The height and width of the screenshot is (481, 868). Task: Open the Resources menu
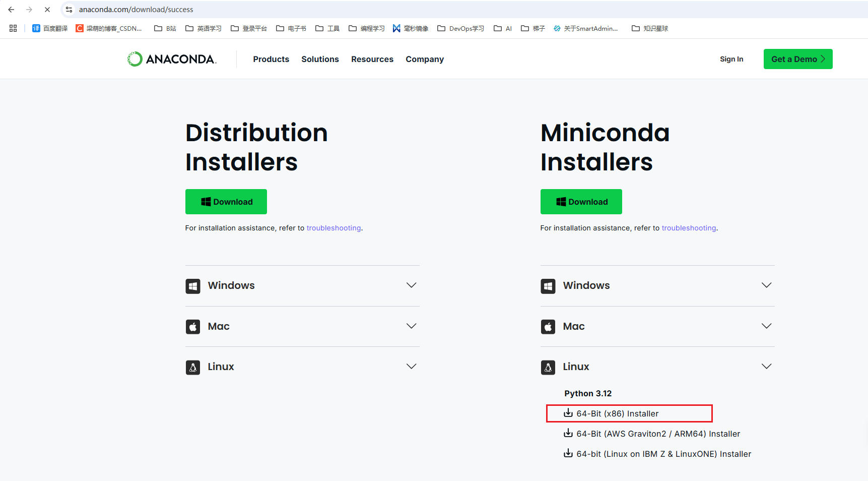tap(372, 59)
